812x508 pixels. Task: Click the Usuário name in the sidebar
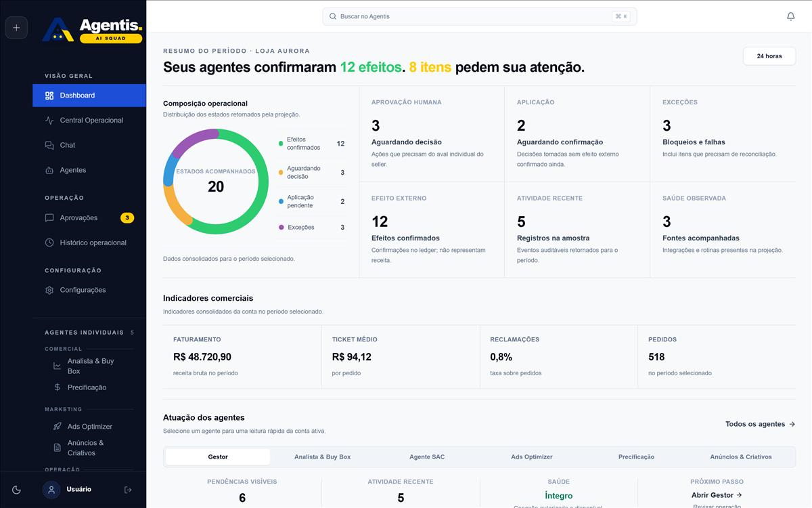point(78,489)
